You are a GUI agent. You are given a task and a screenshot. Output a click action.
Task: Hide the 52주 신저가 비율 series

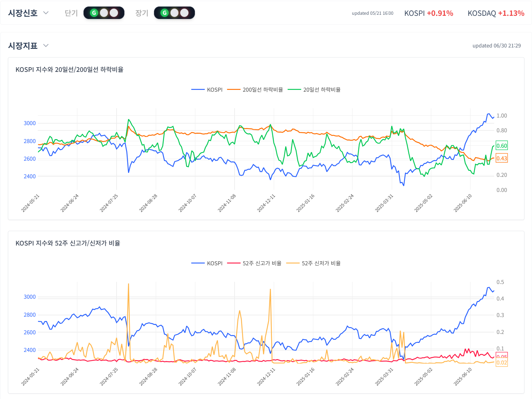pos(313,263)
